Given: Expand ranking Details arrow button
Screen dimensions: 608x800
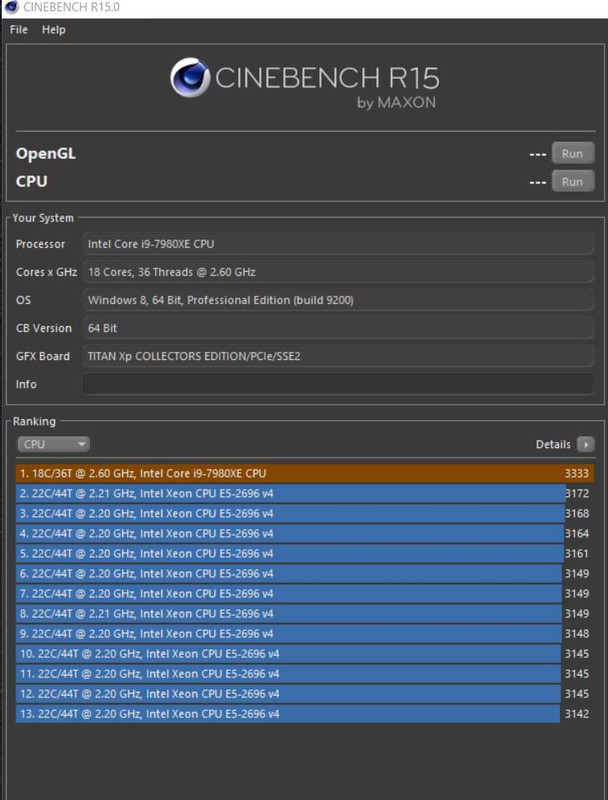Looking at the screenshot, I should pyautogui.click(x=586, y=444).
